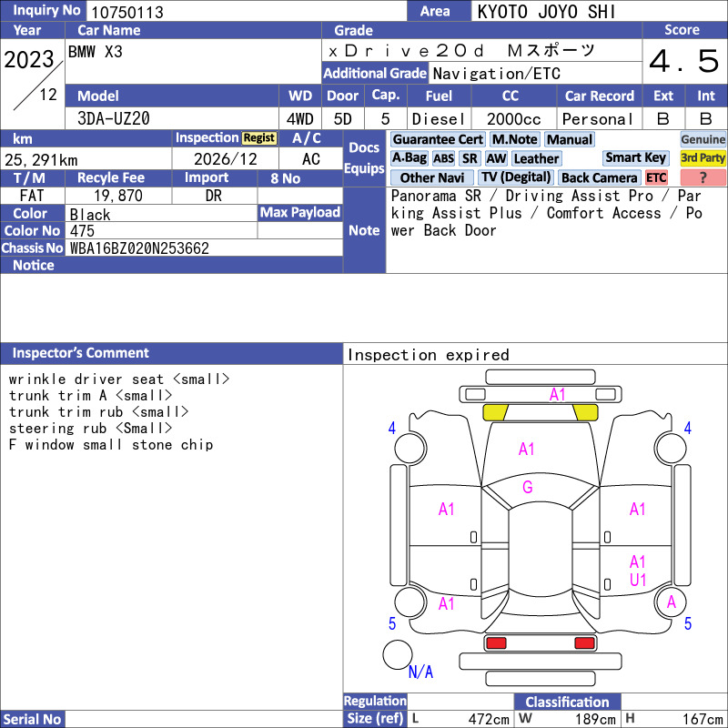Click the left red tail light

point(496,643)
